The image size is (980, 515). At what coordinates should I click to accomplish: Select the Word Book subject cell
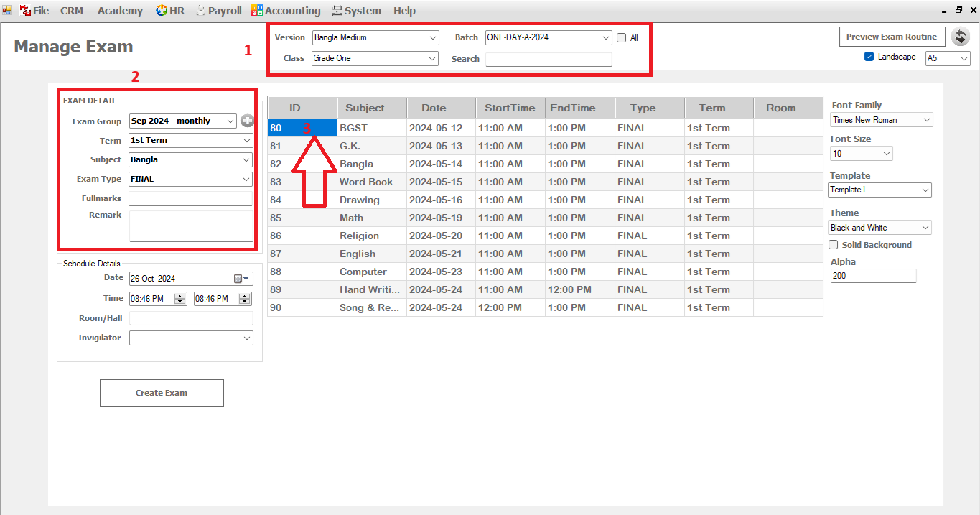[372, 182]
